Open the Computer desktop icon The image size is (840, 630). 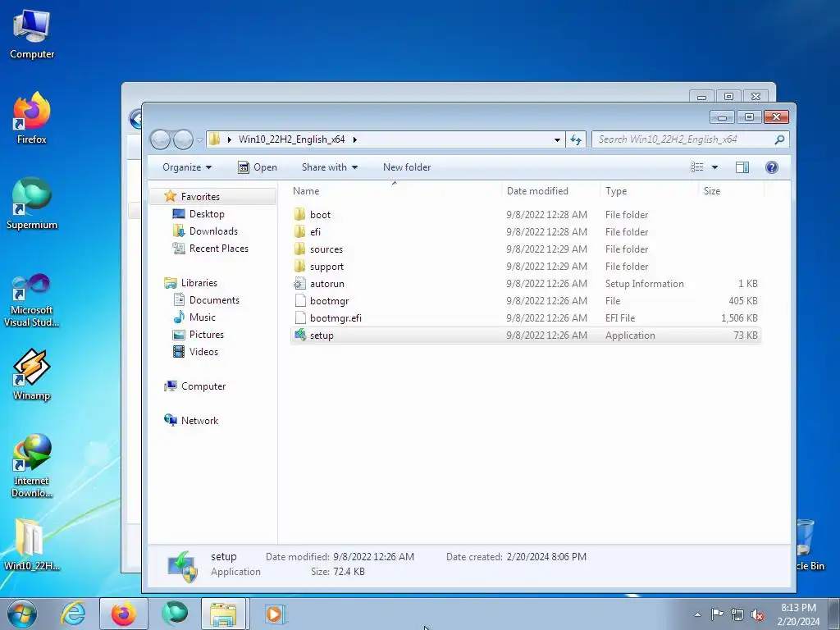click(x=32, y=34)
